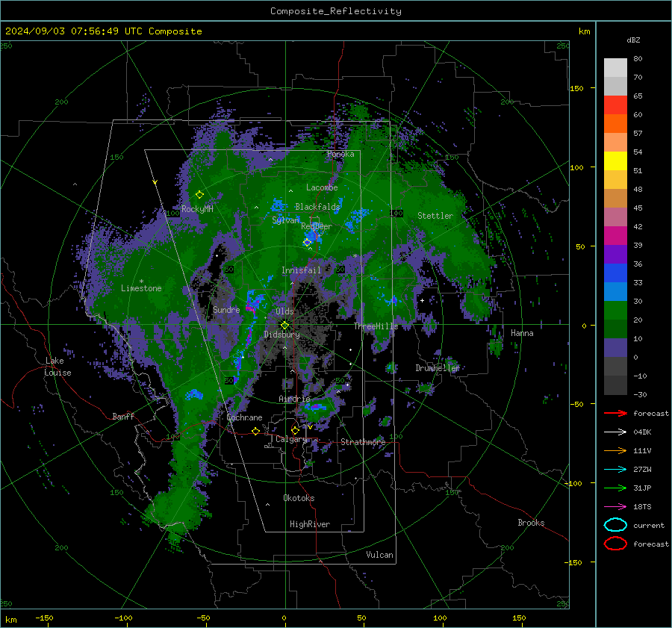Click the Blackfalds label
Screen dimensions: 672x628
[317, 207]
